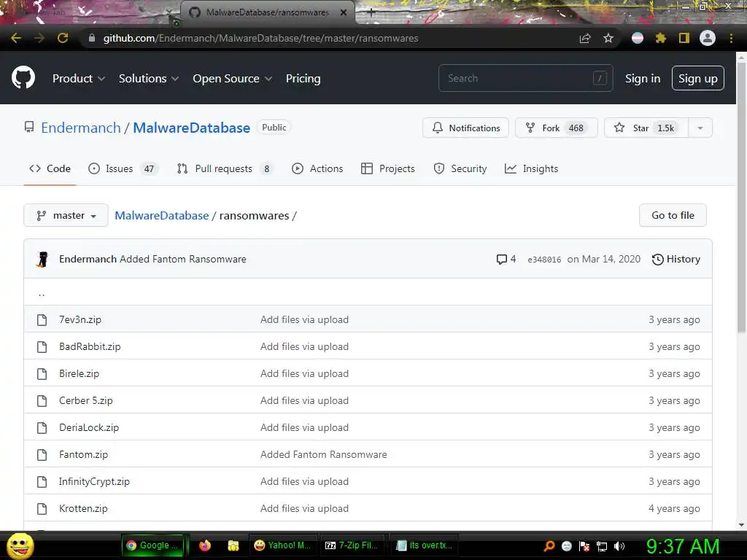Open InfinityCrypt.zip file
The height and width of the screenshot is (560, 747).
[x=94, y=481]
